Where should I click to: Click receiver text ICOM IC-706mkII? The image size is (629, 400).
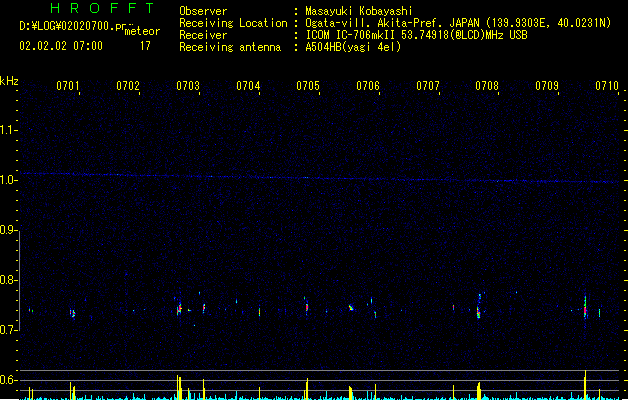coord(351,35)
